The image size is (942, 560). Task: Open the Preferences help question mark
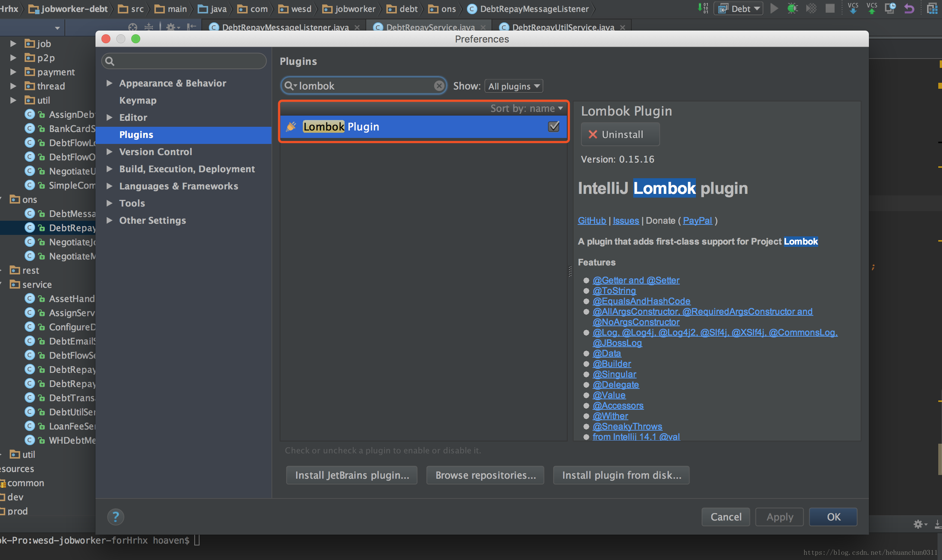pyautogui.click(x=116, y=517)
